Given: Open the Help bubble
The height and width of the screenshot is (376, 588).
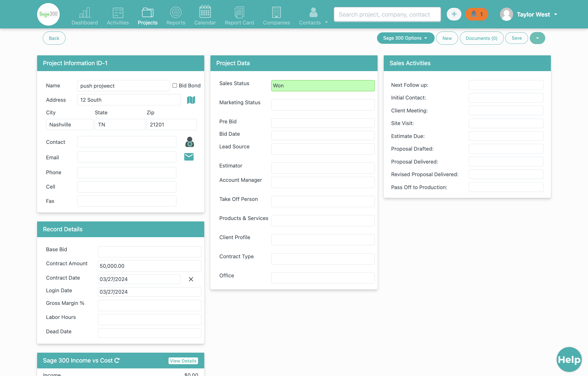Looking at the screenshot, I should click(569, 359).
